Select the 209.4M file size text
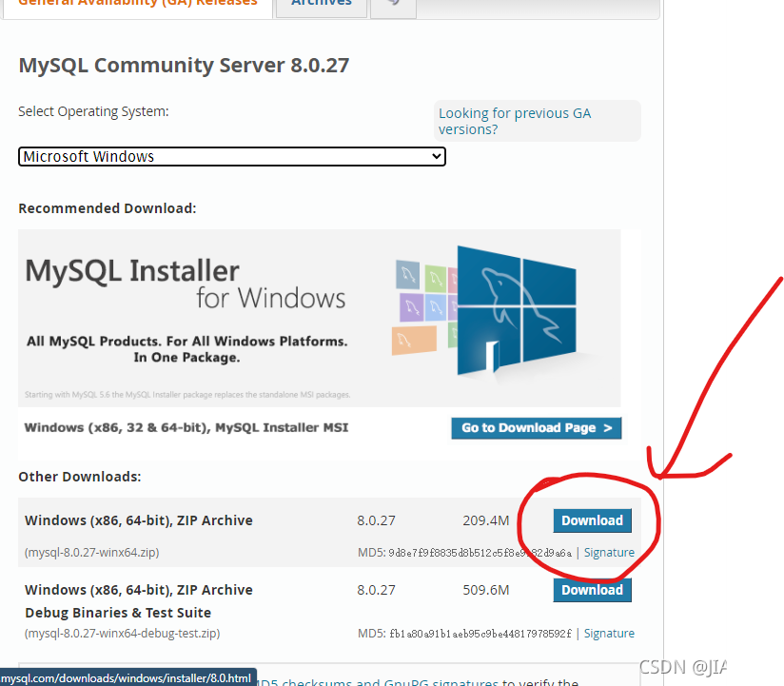Screen dimensions: 784x686 [485, 520]
